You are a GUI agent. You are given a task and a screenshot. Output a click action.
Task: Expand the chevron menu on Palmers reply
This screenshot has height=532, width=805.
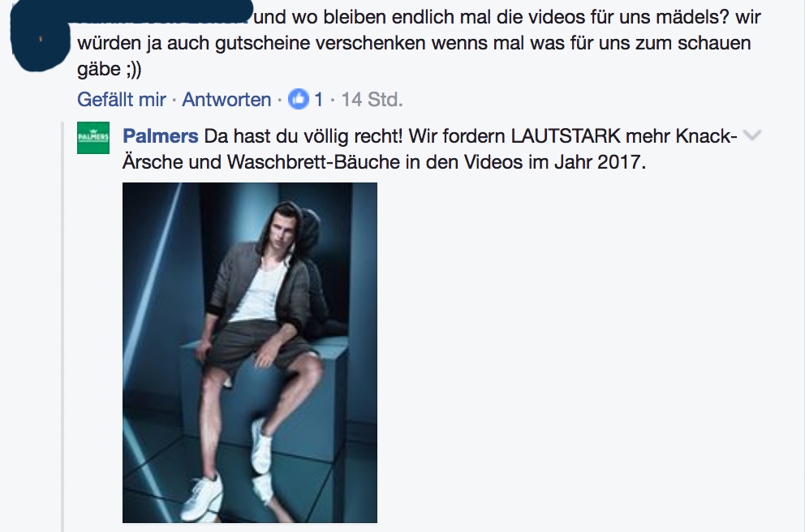coord(752,135)
